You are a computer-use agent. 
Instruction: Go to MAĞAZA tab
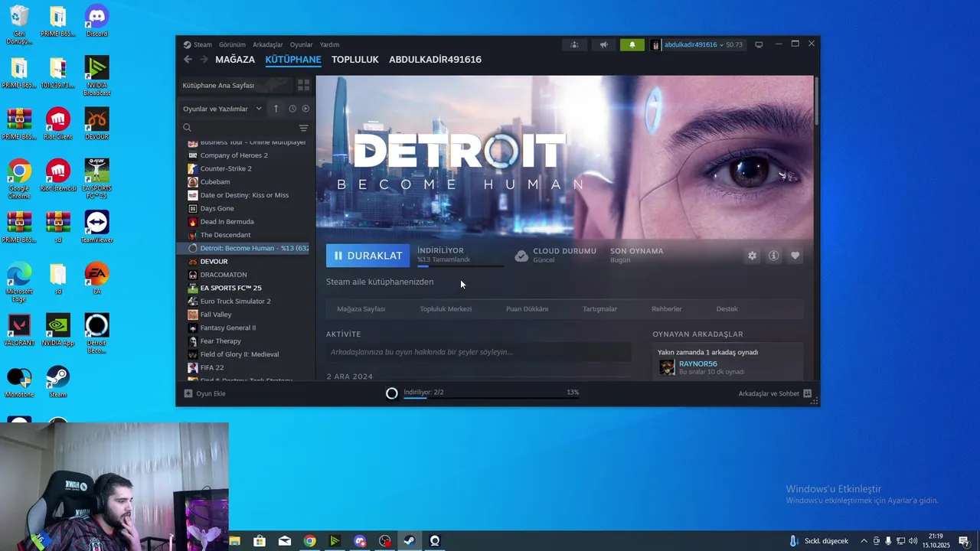tap(235, 59)
